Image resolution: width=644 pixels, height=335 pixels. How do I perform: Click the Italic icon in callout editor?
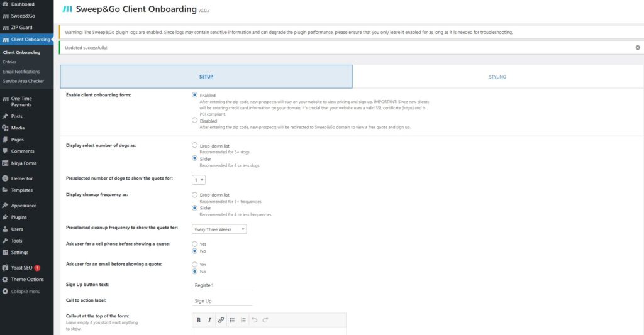pyautogui.click(x=209, y=320)
